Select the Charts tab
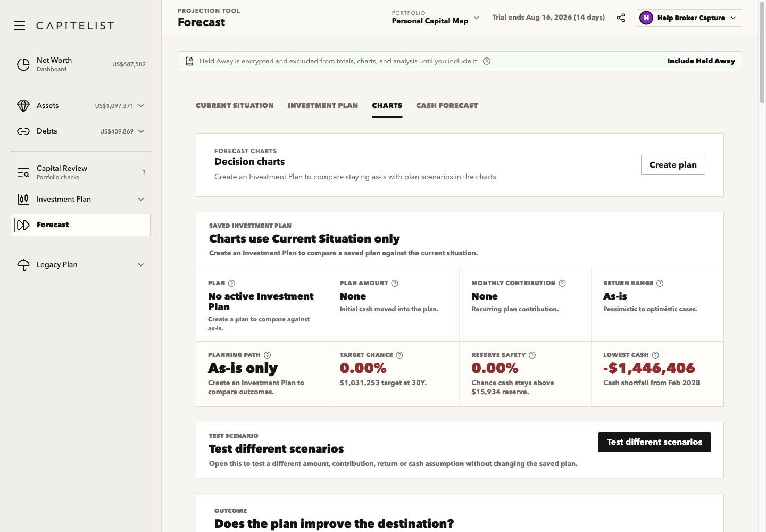 click(x=387, y=106)
